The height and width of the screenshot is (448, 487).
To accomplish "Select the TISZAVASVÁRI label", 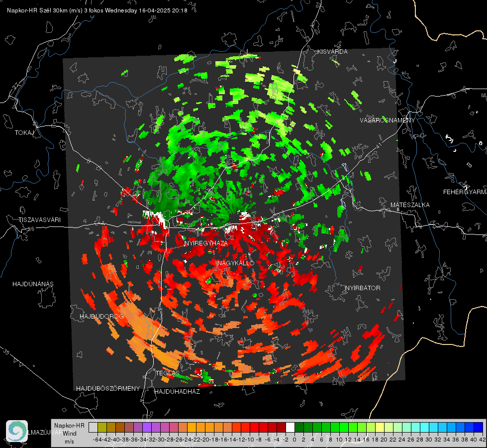I will [39, 220].
